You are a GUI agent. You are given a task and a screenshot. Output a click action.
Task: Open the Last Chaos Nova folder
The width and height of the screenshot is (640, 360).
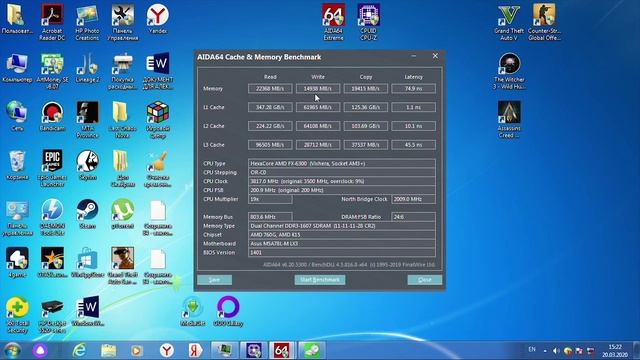click(x=122, y=120)
